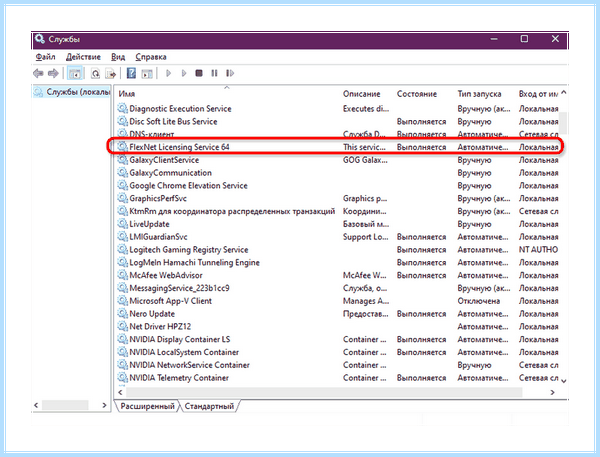
Task: Open the Вид menu
Action: click(x=118, y=57)
